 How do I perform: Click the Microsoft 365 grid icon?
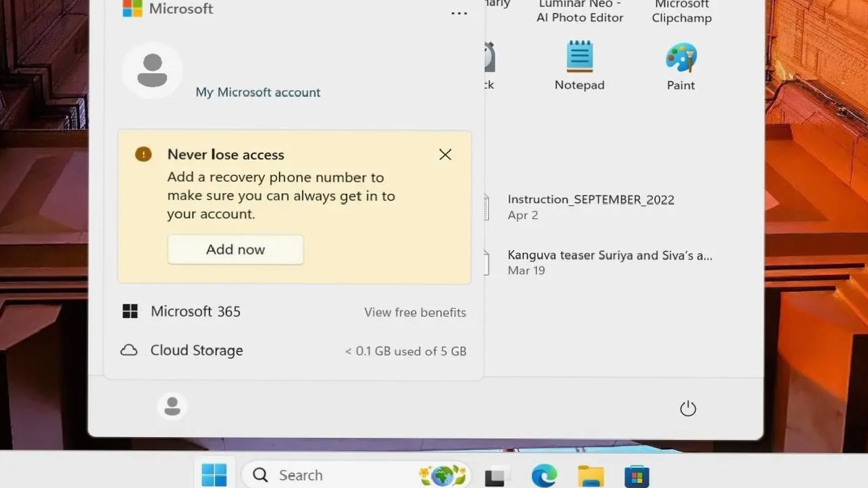click(130, 311)
